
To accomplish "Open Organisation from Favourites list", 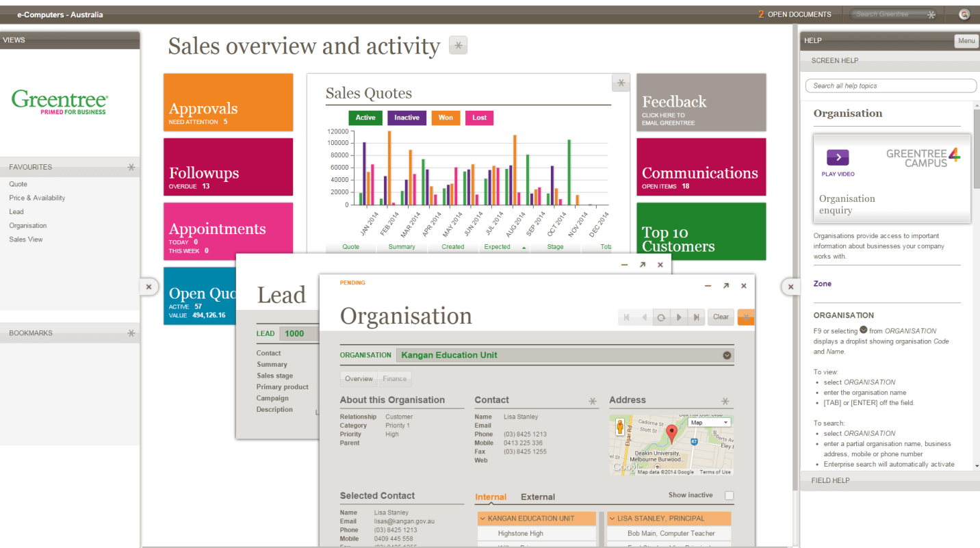I will click(x=28, y=226).
